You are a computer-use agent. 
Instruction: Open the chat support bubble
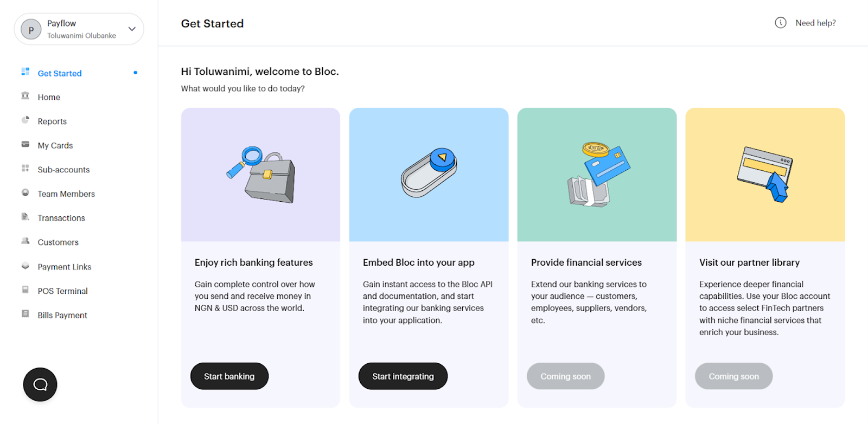[40, 384]
